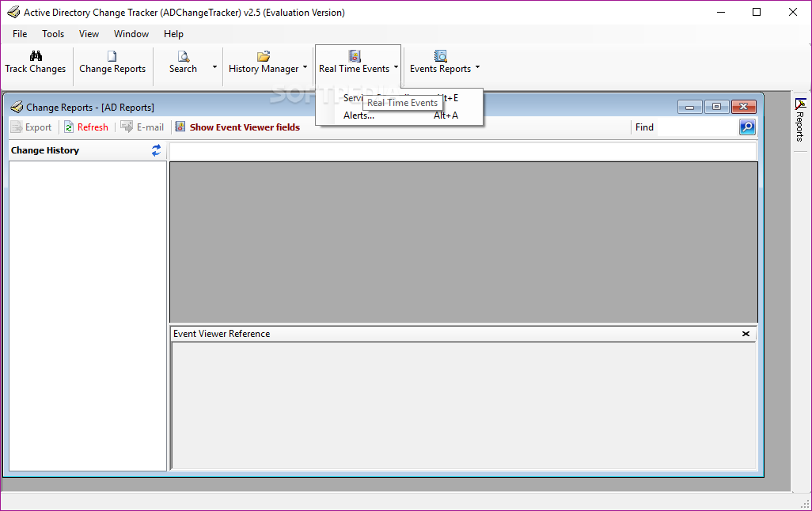Viewport: 812px width, 511px height.
Task: Click the Find search magnifier button
Action: pyautogui.click(x=747, y=127)
